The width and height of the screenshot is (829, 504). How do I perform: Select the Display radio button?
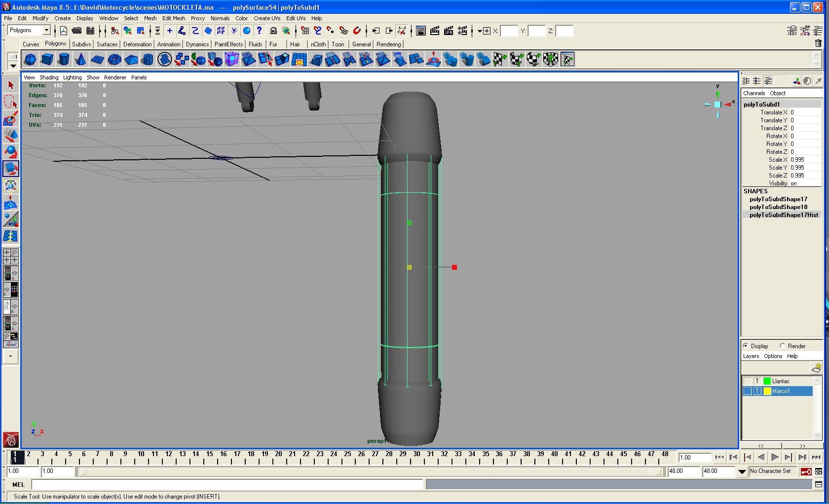point(746,346)
